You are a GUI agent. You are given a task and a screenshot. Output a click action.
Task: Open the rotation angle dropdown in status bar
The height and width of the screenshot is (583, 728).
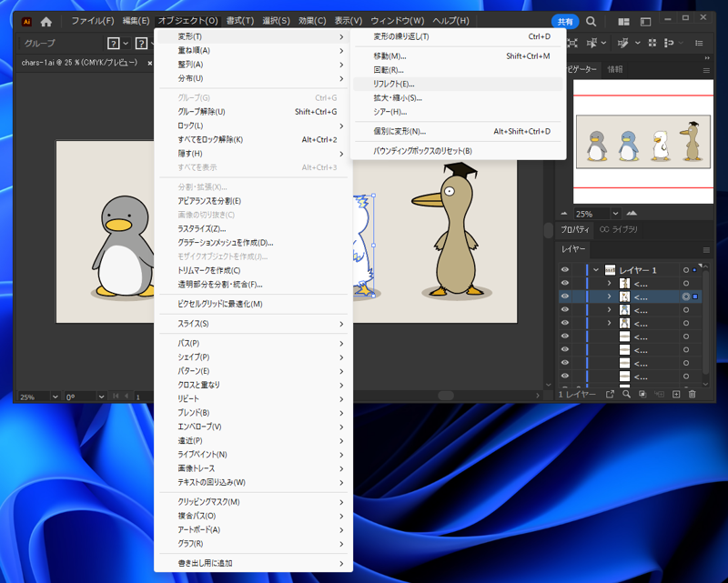(x=101, y=397)
